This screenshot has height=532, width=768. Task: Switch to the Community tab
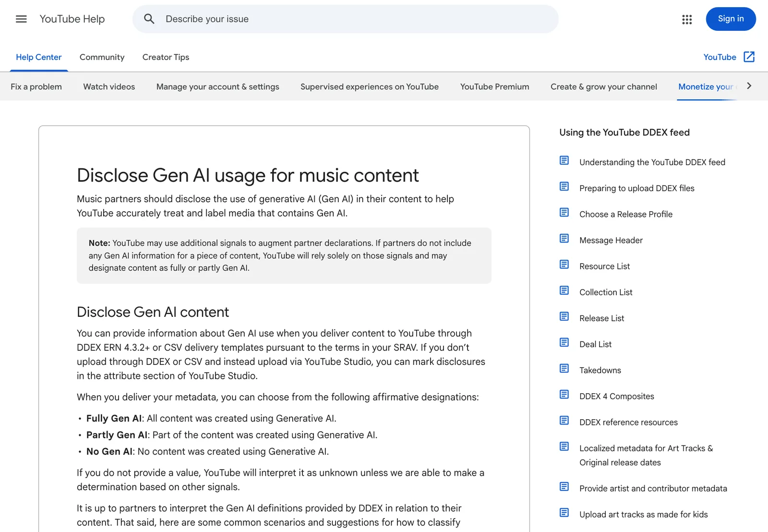[x=102, y=57]
